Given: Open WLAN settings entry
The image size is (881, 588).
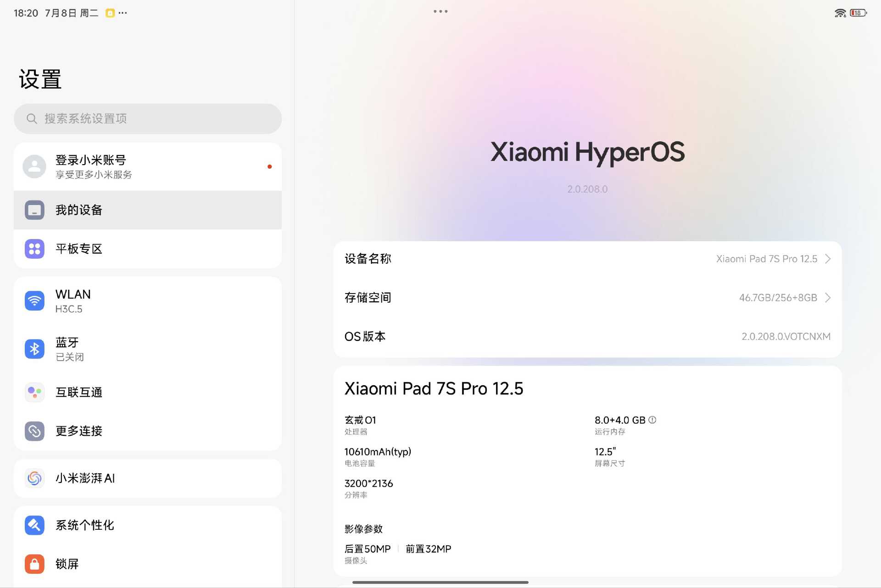Looking at the screenshot, I should coord(148,301).
